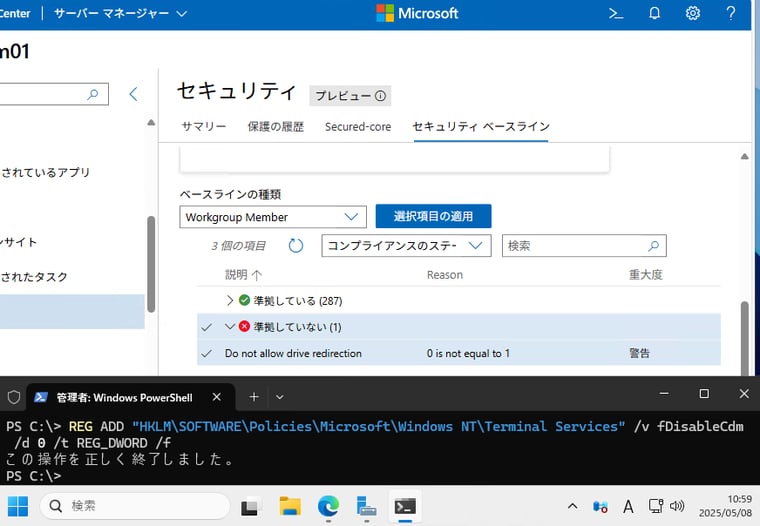The image size is (760, 526).
Task: Open コンプライアンスのステー filter dropdown
Action: point(406,246)
